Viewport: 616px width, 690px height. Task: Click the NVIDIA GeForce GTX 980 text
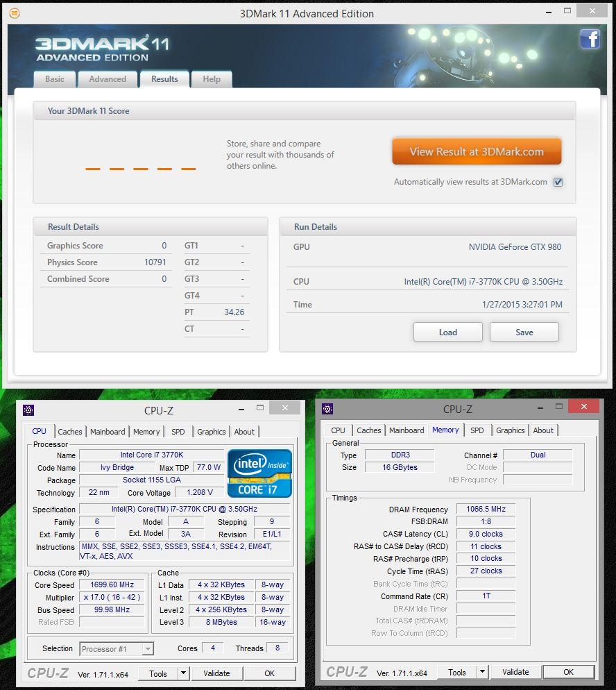tap(515, 247)
